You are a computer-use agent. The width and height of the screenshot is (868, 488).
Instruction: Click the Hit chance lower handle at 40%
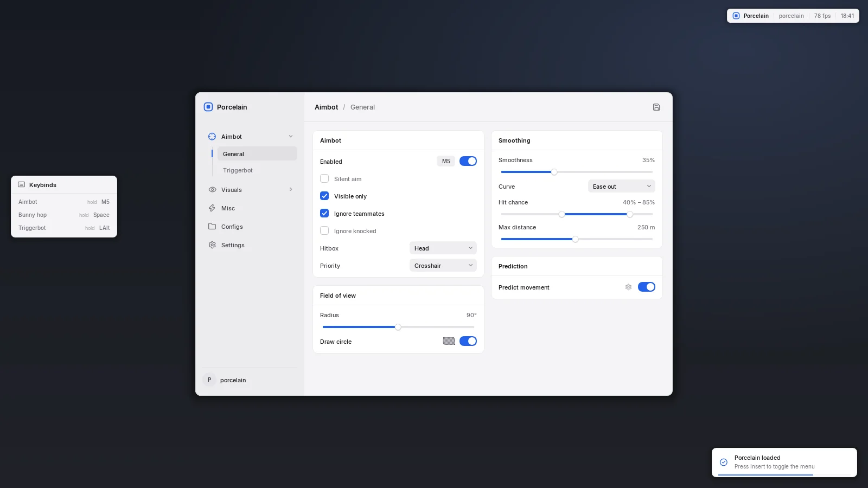click(562, 214)
